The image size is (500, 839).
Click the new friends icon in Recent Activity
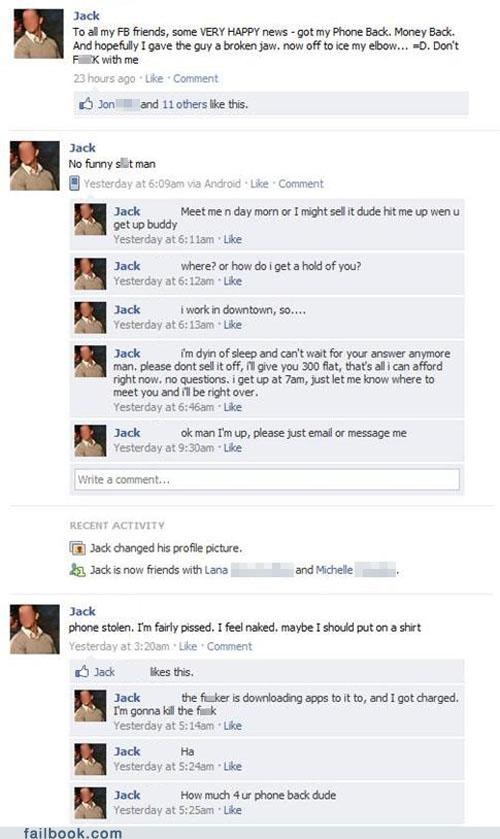point(78,570)
